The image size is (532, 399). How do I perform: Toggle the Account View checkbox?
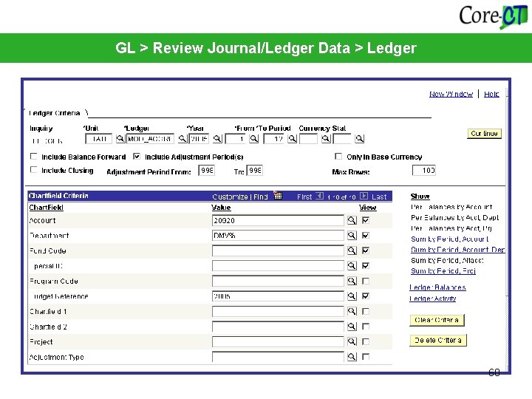pos(366,220)
